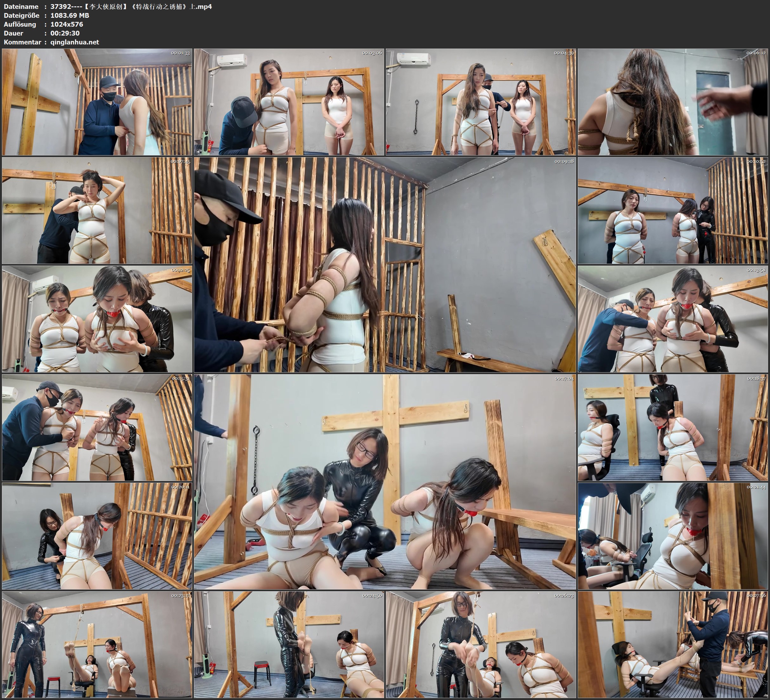Click the Dateiname .mp4 filename text
The height and width of the screenshot is (700, 770).
(x=131, y=6)
